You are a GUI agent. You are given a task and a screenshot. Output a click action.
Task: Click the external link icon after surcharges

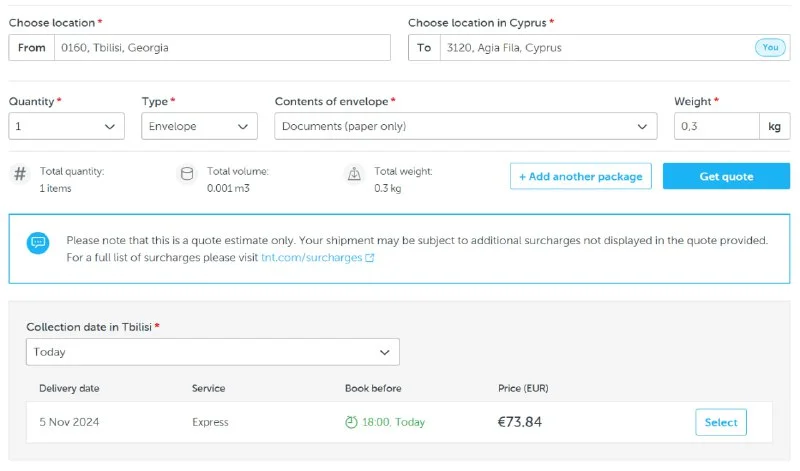(x=370, y=258)
